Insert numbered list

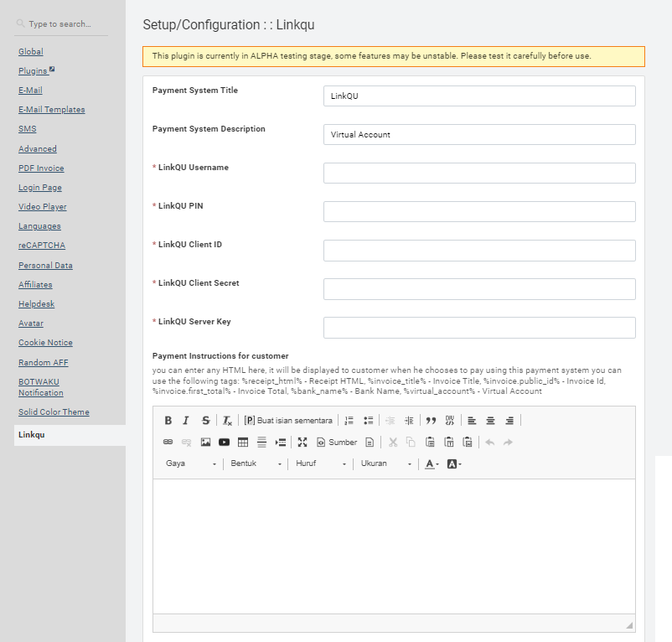(x=349, y=421)
